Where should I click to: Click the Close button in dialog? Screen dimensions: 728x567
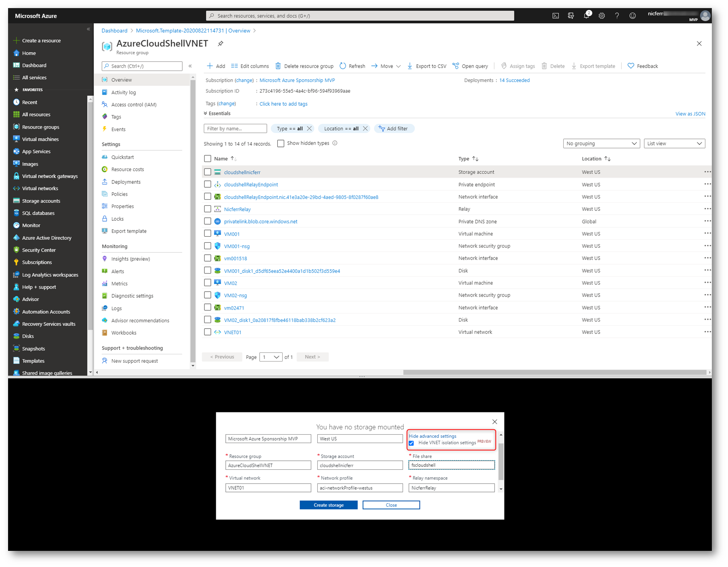tap(391, 505)
